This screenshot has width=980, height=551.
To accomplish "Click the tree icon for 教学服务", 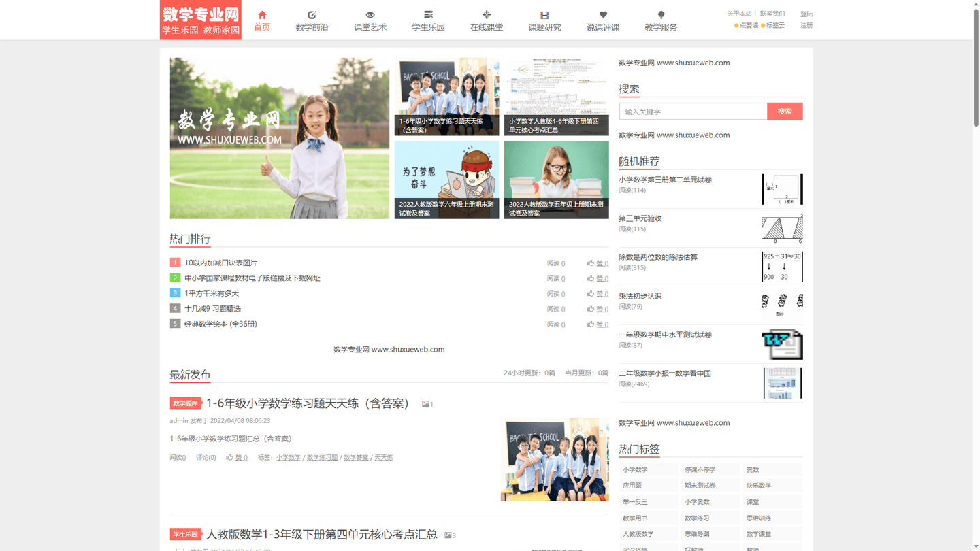I will coord(661,14).
